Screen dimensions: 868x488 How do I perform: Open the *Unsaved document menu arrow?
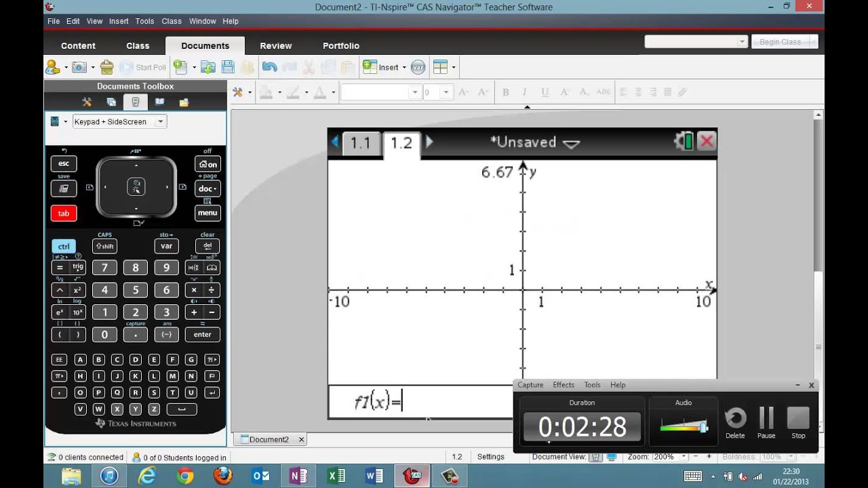point(572,143)
